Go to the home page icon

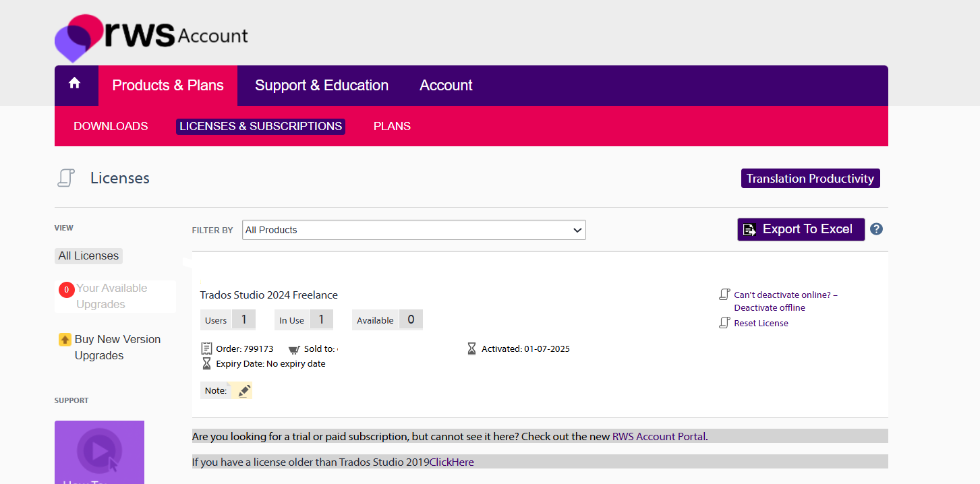[75, 84]
